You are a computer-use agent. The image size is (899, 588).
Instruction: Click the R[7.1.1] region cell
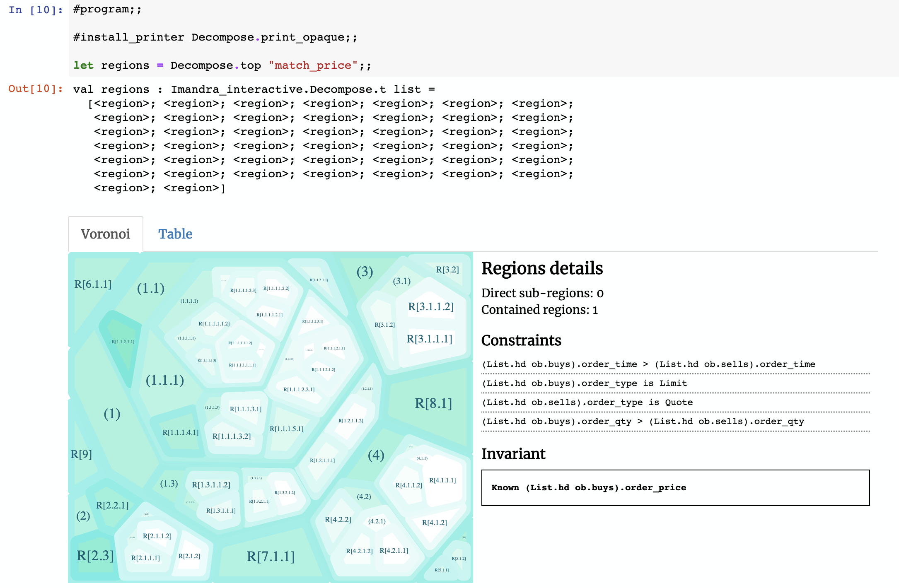(x=270, y=557)
